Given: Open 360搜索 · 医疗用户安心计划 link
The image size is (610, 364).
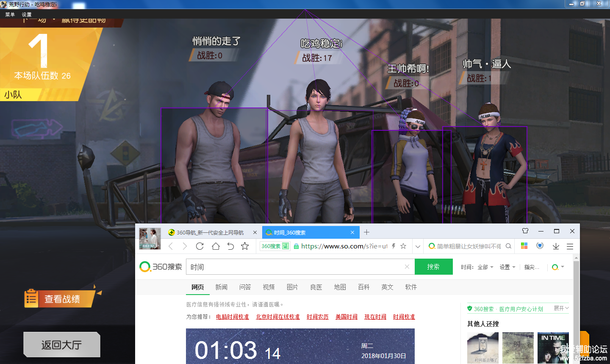Looking at the screenshot, I should coord(508,309).
